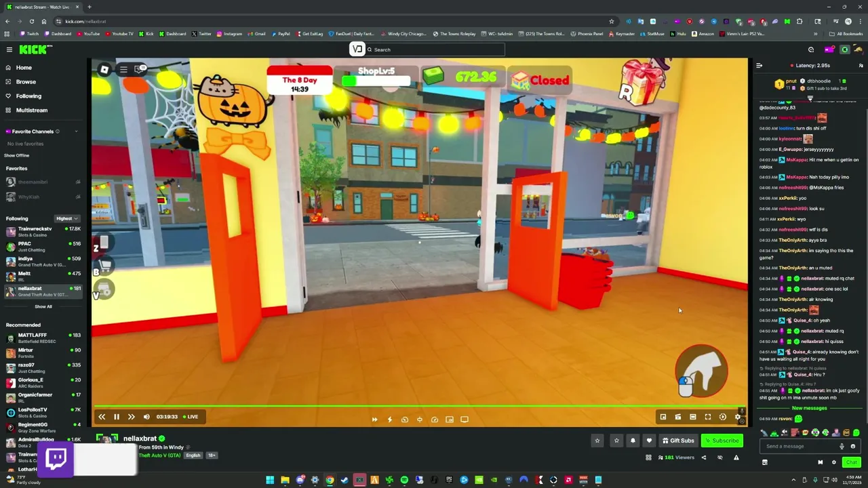Click the double-arrow skip icon at player center
868x488 pixels.
(374, 420)
